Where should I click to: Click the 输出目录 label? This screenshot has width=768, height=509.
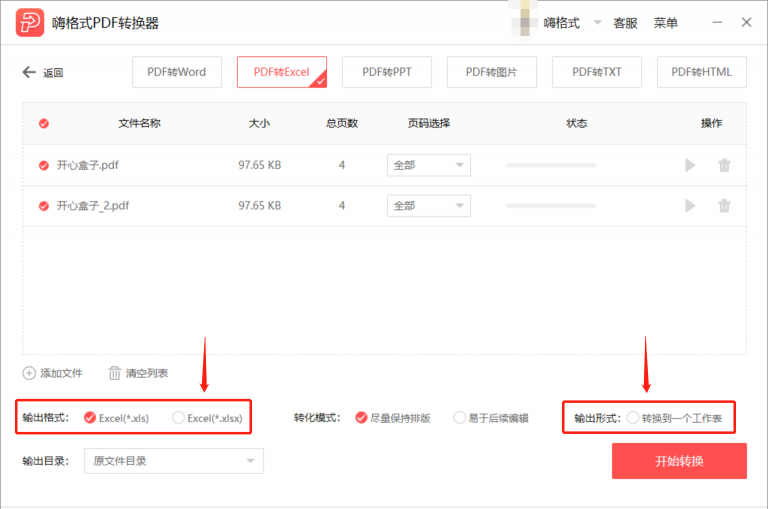coord(46,461)
